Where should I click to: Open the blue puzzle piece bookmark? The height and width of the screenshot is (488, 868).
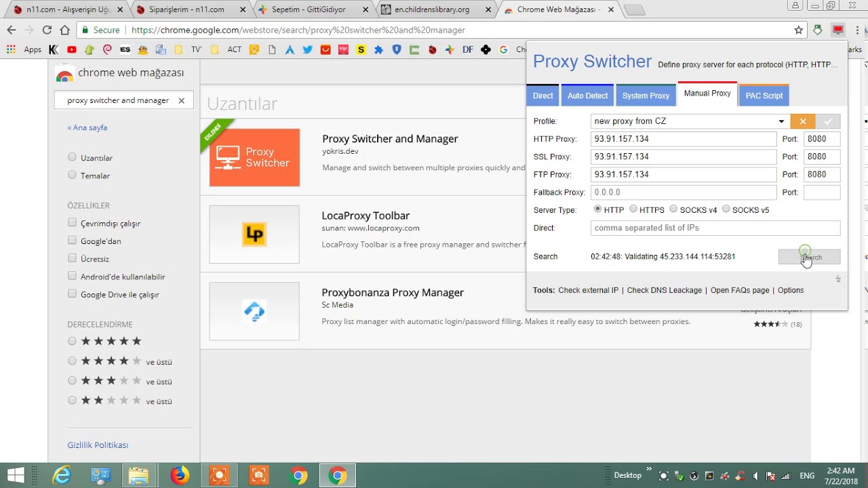point(378,49)
